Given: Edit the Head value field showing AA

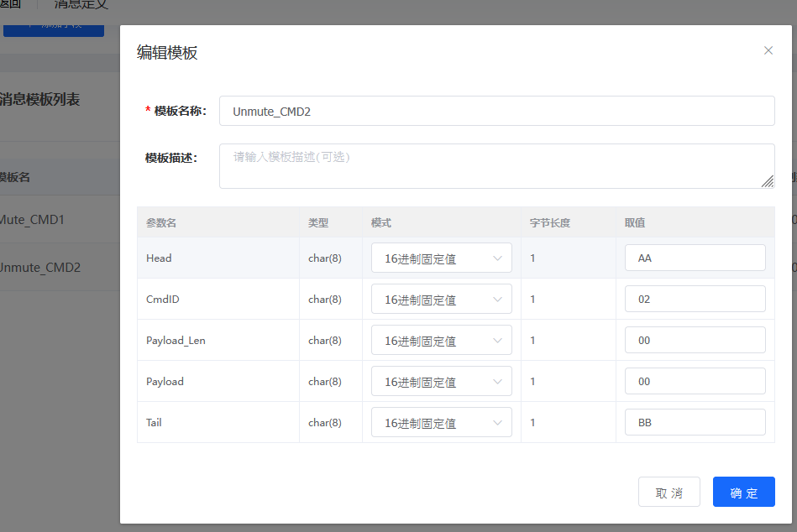Looking at the screenshot, I should tap(695, 258).
